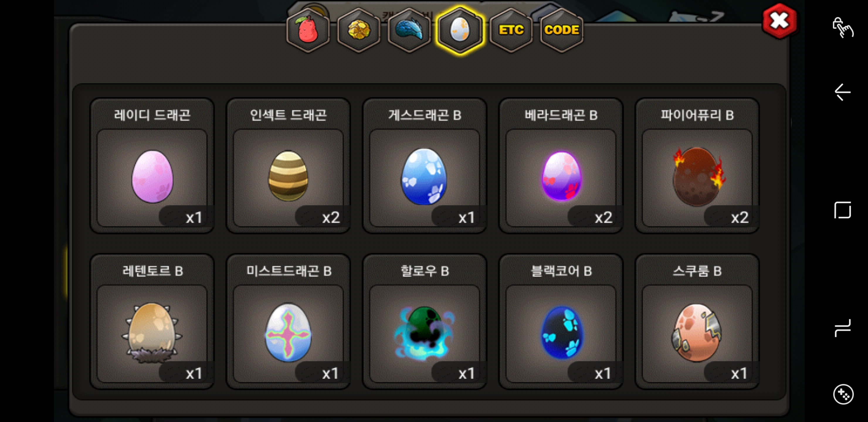Tap the game controller sidebar icon
This screenshot has width=868, height=422.
(x=843, y=394)
